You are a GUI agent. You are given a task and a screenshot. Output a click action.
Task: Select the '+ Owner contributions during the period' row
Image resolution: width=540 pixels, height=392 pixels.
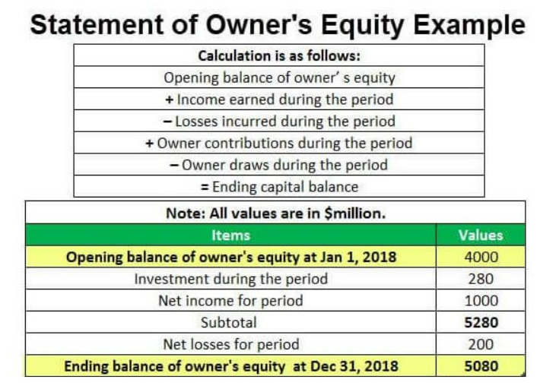(279, 143)
